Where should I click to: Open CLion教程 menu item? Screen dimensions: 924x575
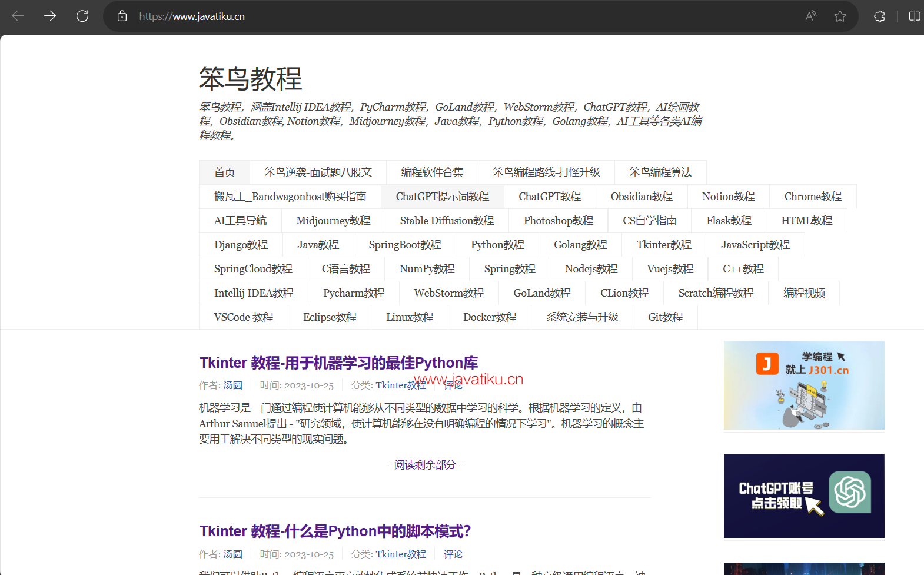click(624, 293)
